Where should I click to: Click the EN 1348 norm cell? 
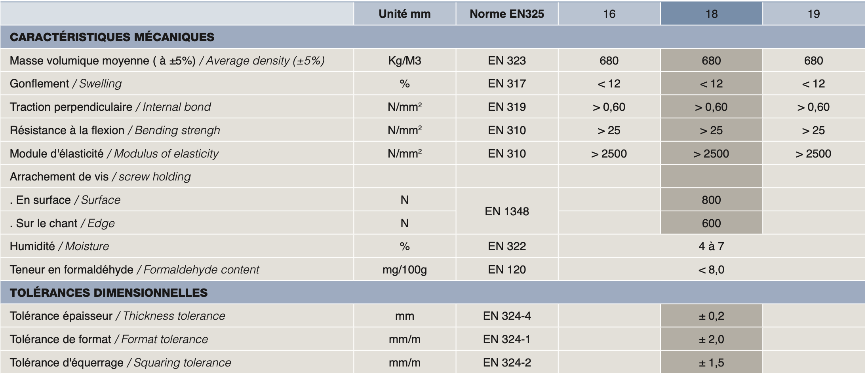point(506,211)
